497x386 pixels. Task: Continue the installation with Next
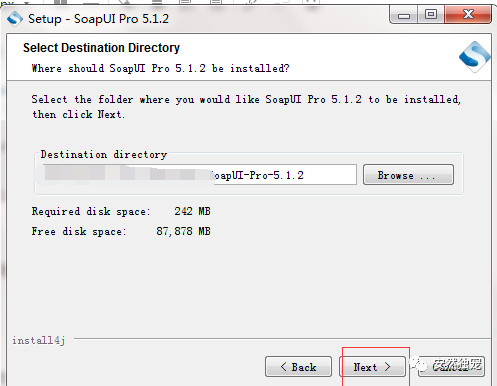pos(372,367)
